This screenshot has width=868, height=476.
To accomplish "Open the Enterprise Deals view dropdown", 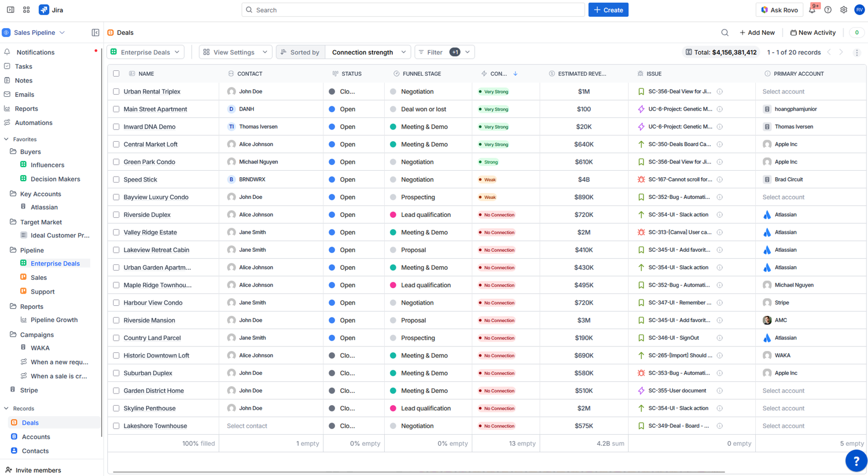I will pos(146,52).
